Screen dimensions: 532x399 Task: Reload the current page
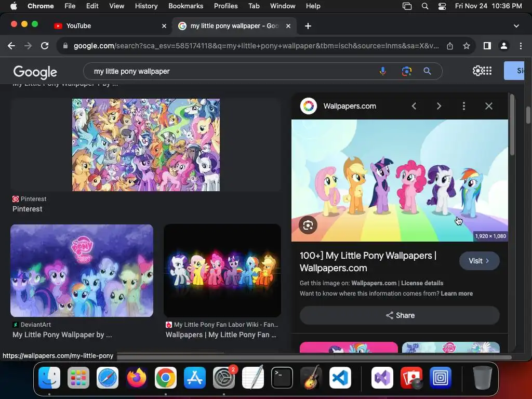(x=45, y=46)
